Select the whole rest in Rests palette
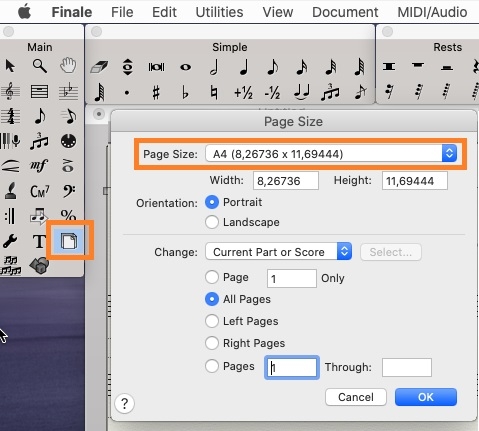Screen dimensions: 479x431 tap(418, 65)
